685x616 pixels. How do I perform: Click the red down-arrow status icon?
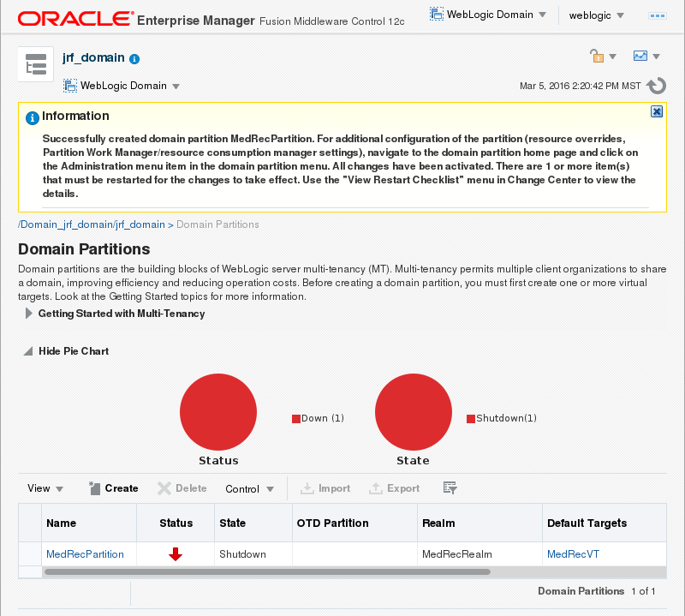click(x=176, y=554)
